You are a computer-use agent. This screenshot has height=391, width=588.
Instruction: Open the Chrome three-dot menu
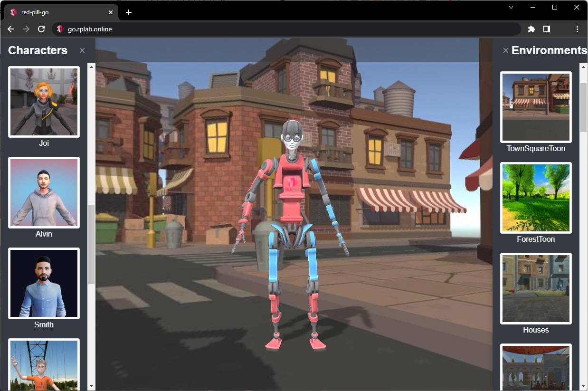tap(577, 29)
